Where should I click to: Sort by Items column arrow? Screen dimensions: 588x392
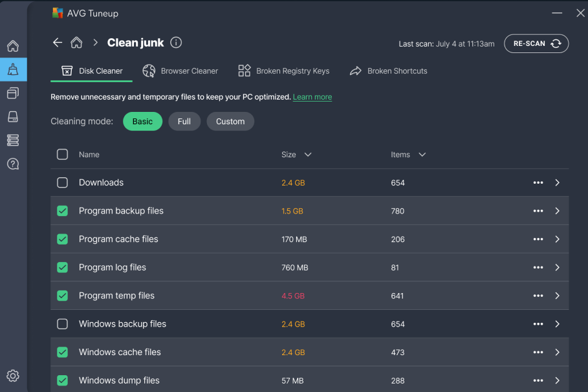tap(422, 155)
